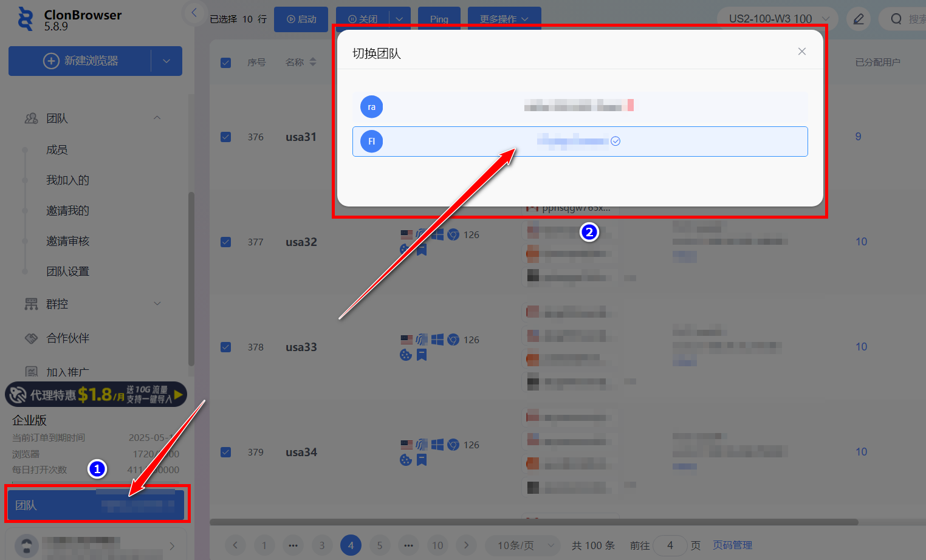Click the Chrome icon in usa33 row
Screen dimensions: 926x560
[453, 340]
